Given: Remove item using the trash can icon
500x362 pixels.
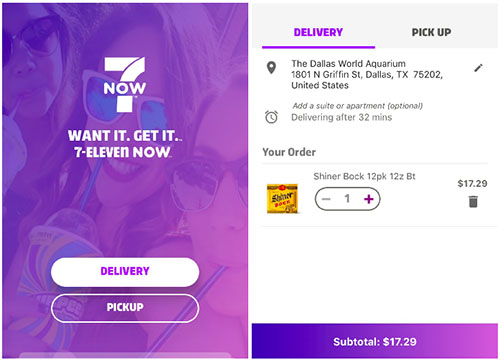Looking at the screenshot, I should coord(473,202).
